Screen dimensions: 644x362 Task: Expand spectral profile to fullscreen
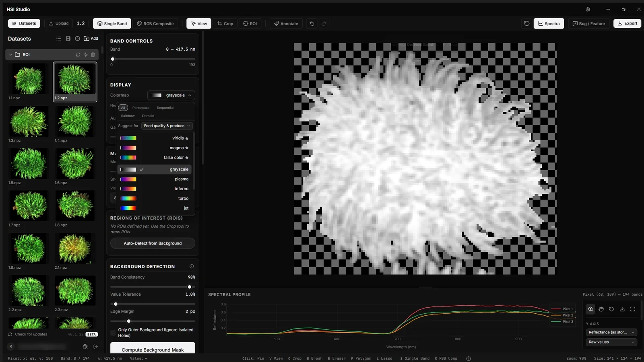tap(632, 309)
